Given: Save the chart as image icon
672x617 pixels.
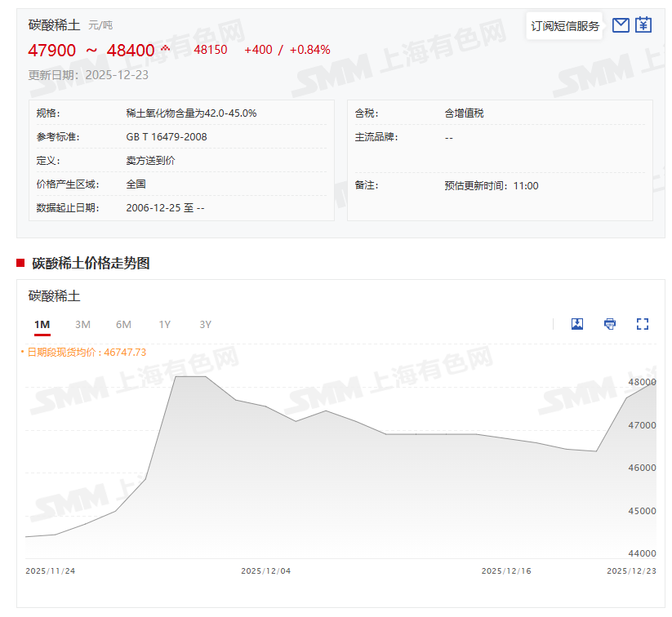Looking at the screenshot, I should coord(577,324).
